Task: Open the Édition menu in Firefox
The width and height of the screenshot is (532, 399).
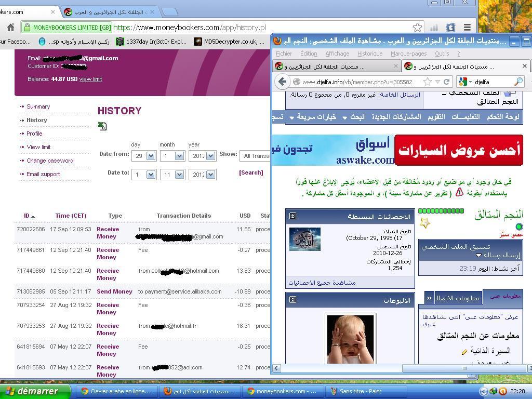Action: (309, 54)
